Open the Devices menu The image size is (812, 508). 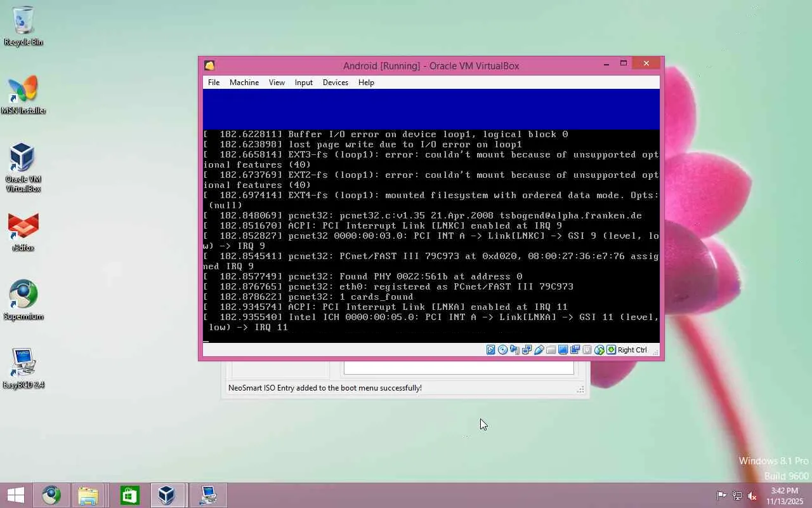point(336,83)
